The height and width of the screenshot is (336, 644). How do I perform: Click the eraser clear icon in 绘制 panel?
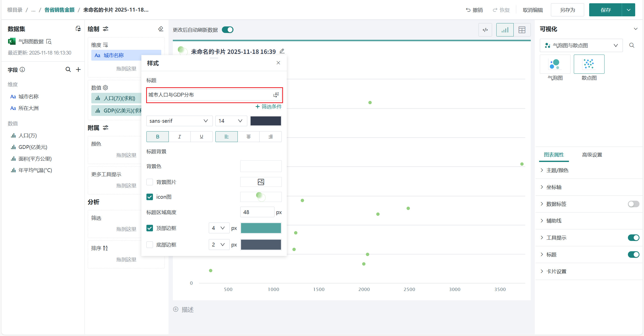[161, 29]
